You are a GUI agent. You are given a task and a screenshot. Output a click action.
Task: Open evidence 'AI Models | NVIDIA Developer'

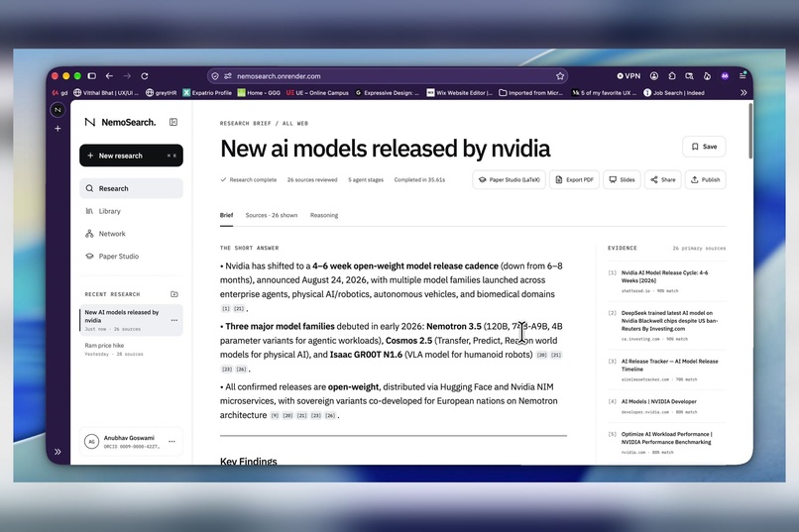[666, 407]
